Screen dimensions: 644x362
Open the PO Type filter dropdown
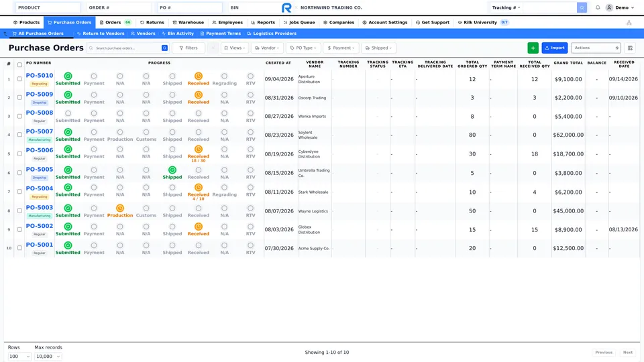click(x=303, y=48)
